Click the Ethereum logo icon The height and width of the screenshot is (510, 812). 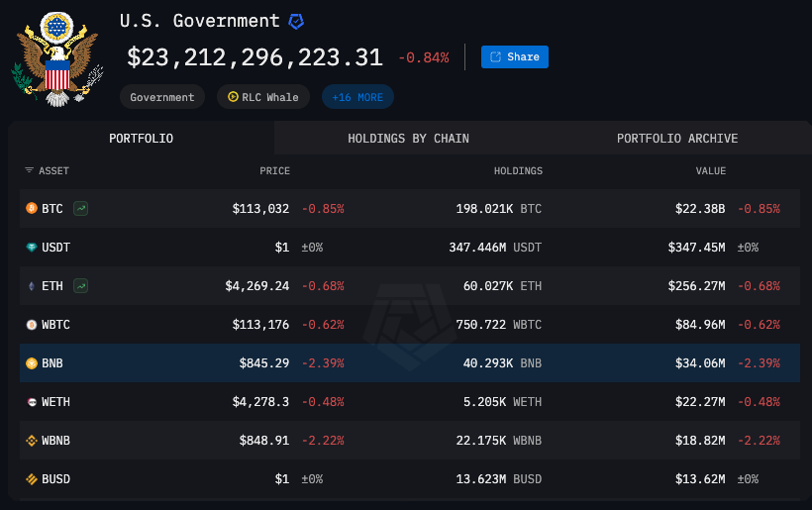pos(31,286)
